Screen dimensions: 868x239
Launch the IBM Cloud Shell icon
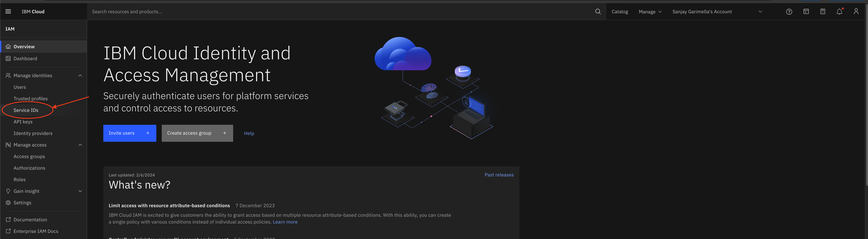806,11
